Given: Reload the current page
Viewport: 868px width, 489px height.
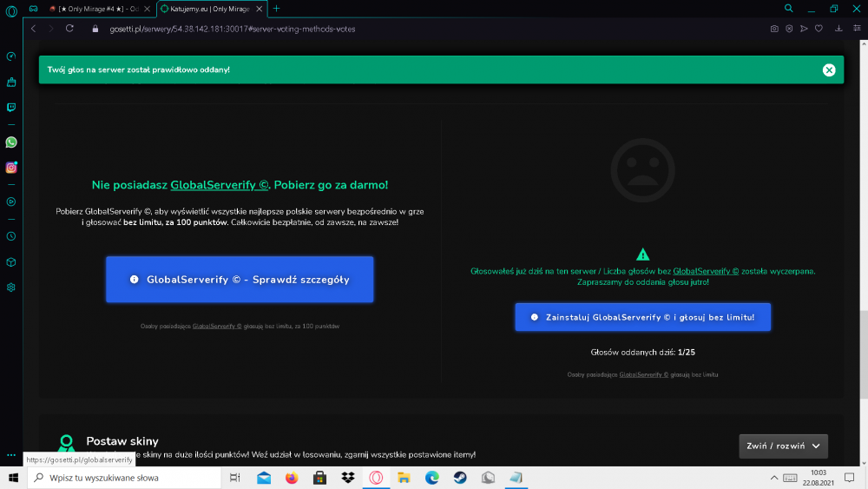Looking at the screenshot, I should pyautogui.click(x=69, y=29).
